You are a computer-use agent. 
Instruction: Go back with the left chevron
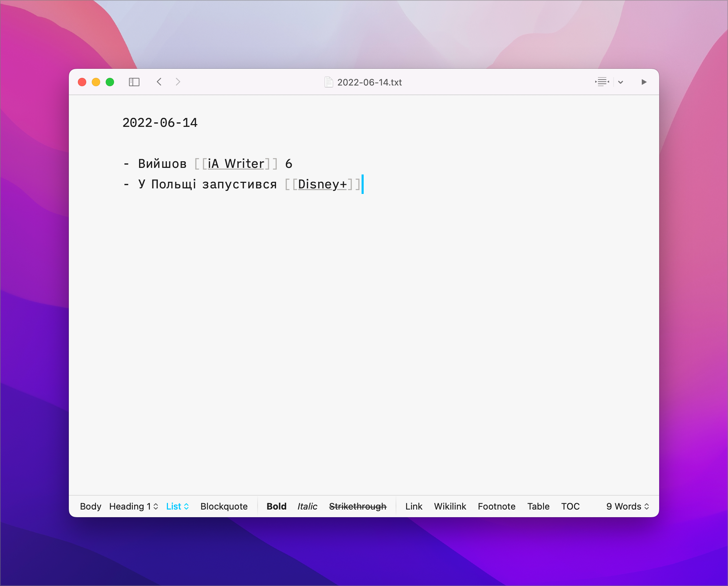(159, 82)
